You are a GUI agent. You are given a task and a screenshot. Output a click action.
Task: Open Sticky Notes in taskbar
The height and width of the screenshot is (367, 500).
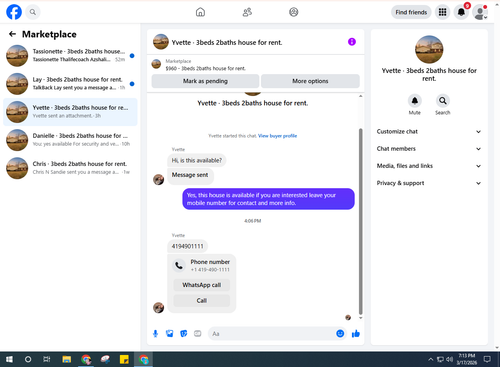(x=124, y=359)
